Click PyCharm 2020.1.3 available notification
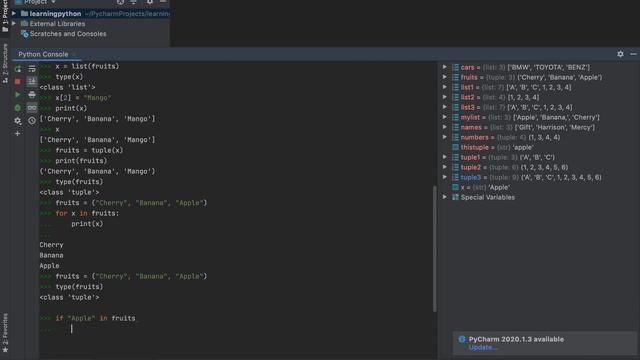The height and width of the screenshot is (360, 640). click(x=516, y=339)
